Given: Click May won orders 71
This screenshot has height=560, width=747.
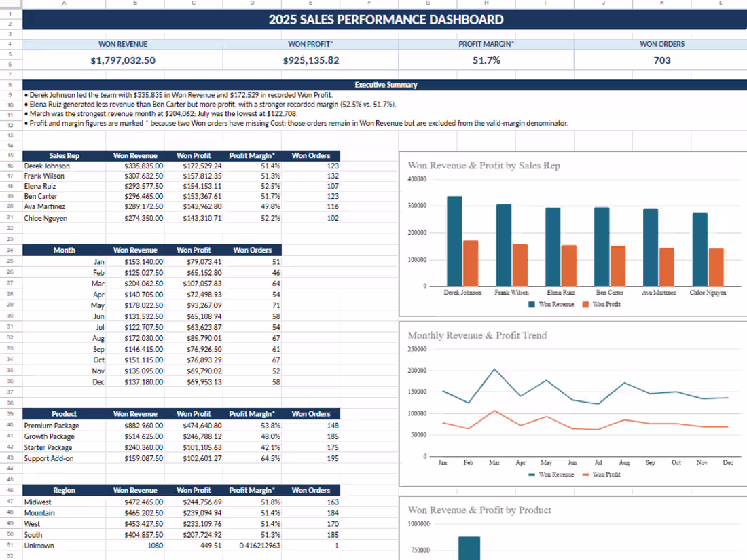Looking at the screenshot, I should (252, 305).
